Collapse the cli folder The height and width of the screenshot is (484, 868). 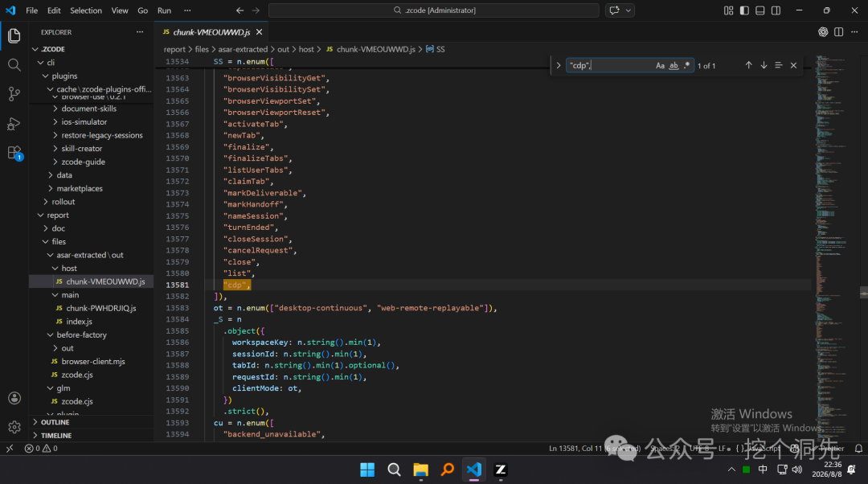point(92,63)
